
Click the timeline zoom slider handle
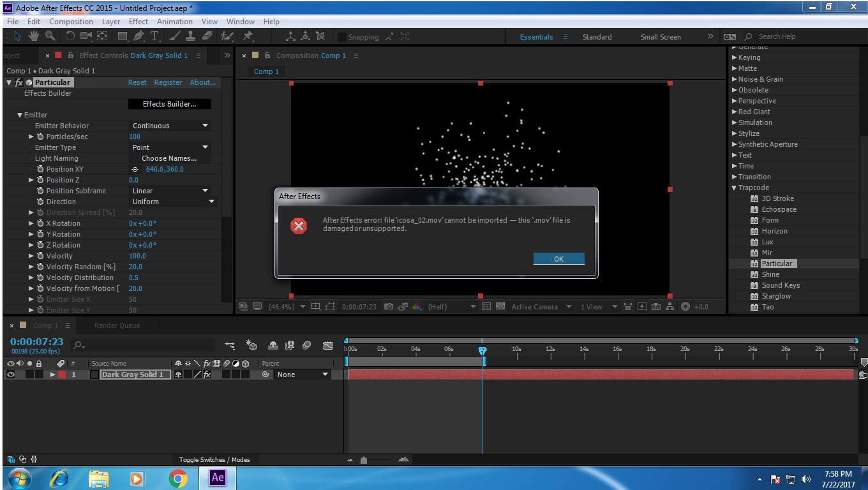pos(364,460)
